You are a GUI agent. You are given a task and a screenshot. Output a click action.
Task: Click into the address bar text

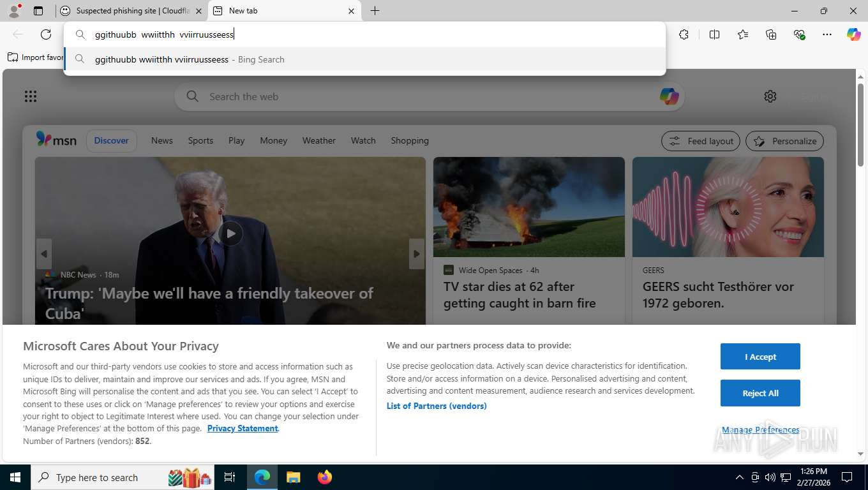[x=165, y=34]
